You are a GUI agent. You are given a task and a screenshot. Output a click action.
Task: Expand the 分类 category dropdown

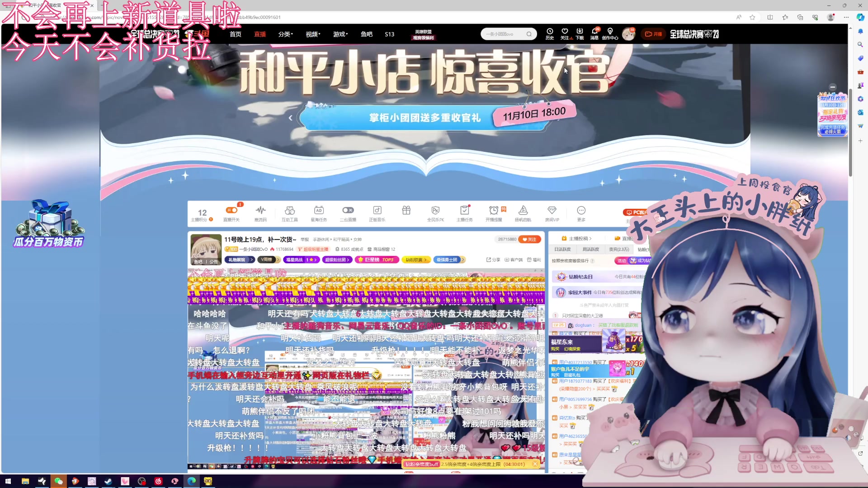286,34
